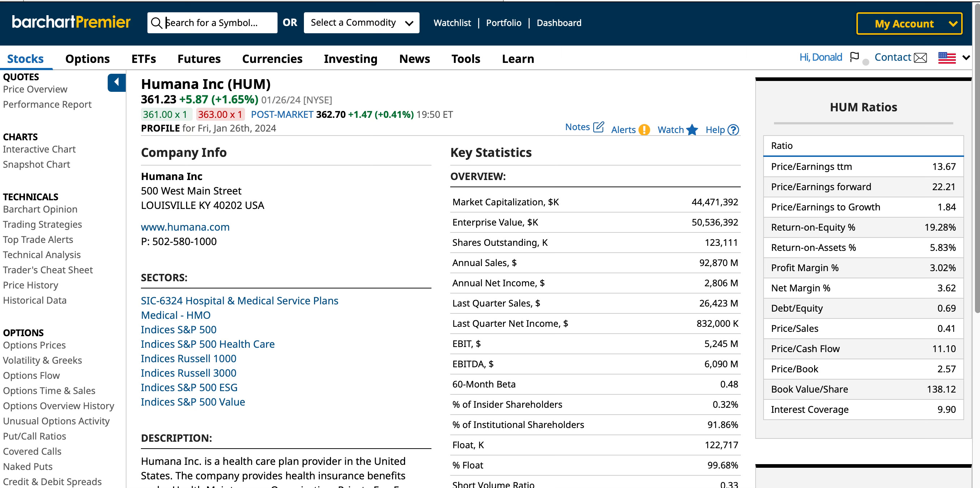The height and width of the screenshot is (488, 980).
Task: Open the ETFs tab
Action: 144,59
